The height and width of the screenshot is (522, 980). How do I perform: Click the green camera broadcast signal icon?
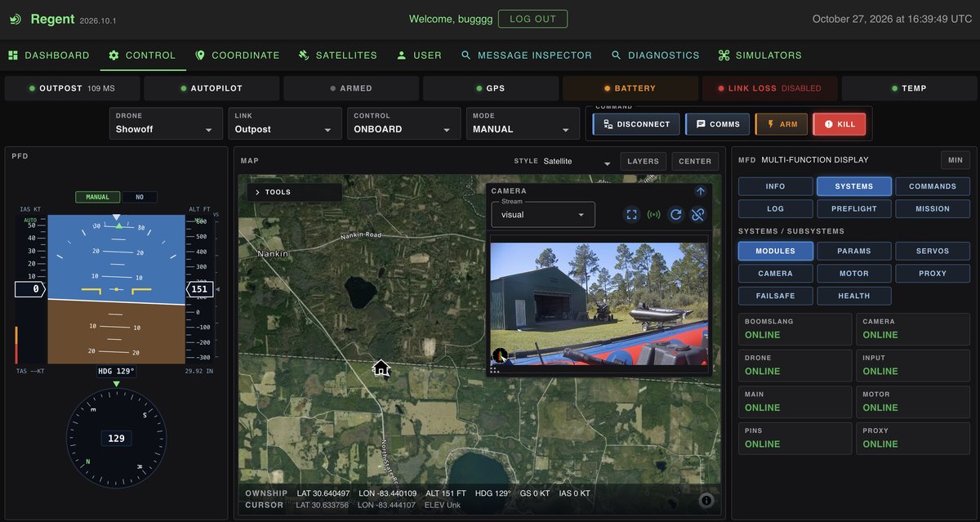[x=653, y=215]
